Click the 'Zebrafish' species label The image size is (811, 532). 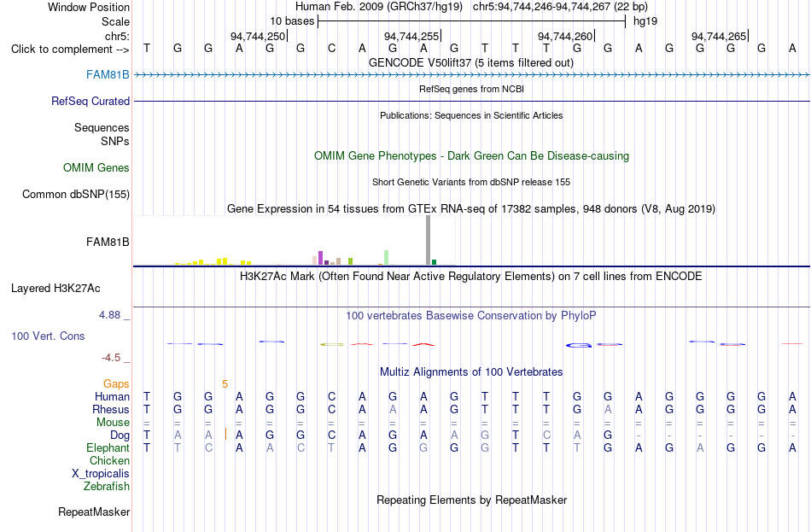pyautogui.click(x=107, y=487)
